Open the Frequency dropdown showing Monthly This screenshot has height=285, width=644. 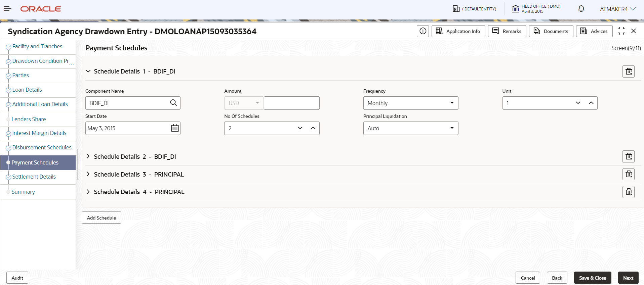tap(411, 103)
